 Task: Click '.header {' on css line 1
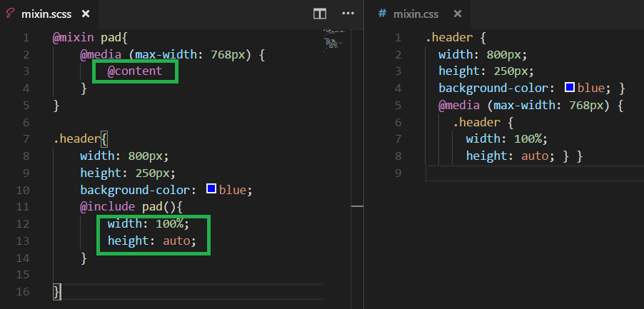point(456,38)
